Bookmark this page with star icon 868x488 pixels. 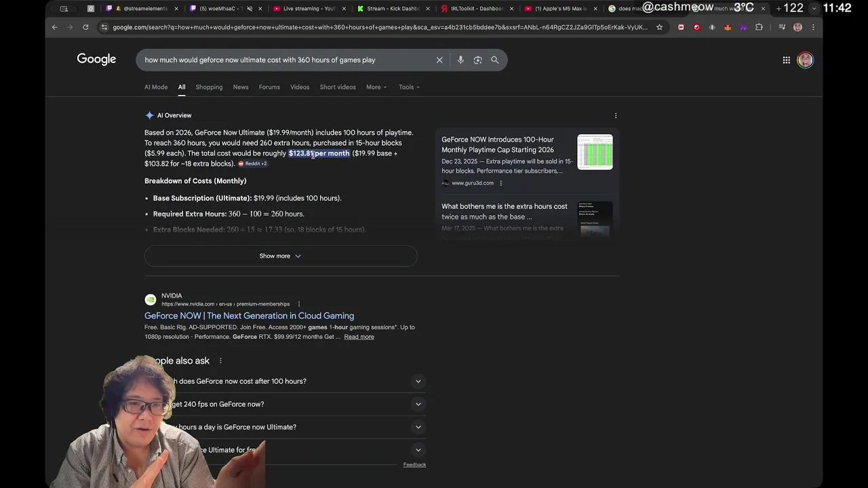(x=659, y=27)
